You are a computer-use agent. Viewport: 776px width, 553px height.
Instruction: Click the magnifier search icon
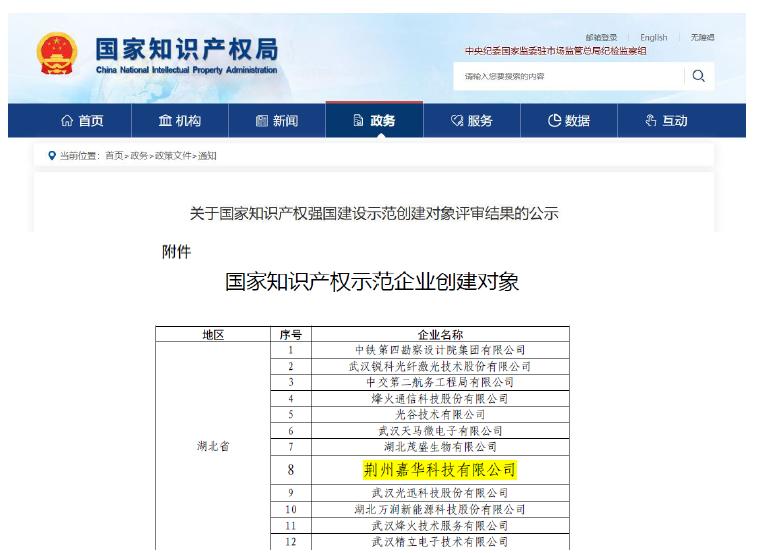(698, 76)
